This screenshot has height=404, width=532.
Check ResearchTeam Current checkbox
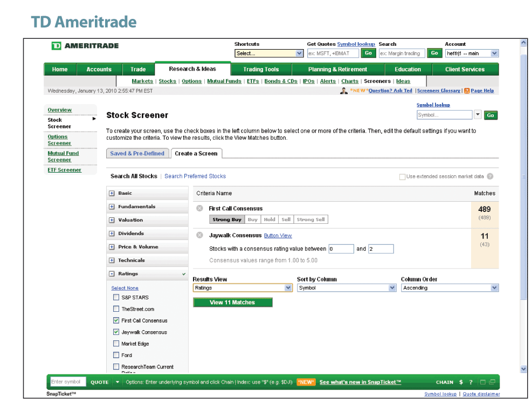click(x=116, y=367)
